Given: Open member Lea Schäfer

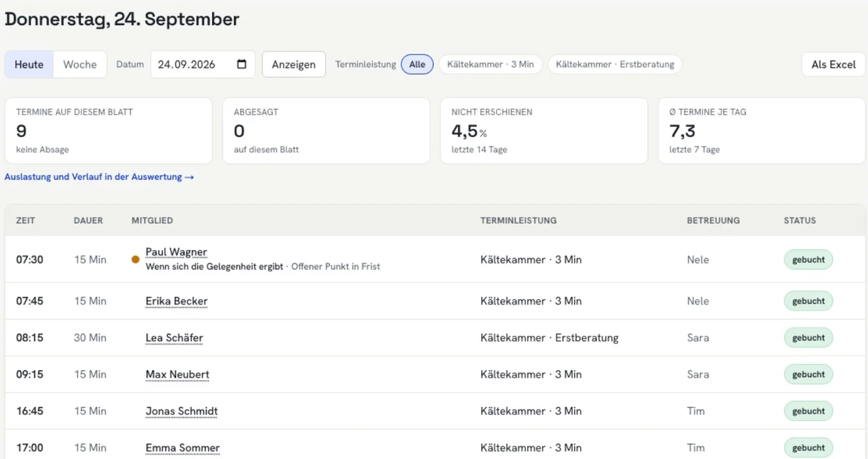Looking at the screenshot, I should tap(174, 337).
